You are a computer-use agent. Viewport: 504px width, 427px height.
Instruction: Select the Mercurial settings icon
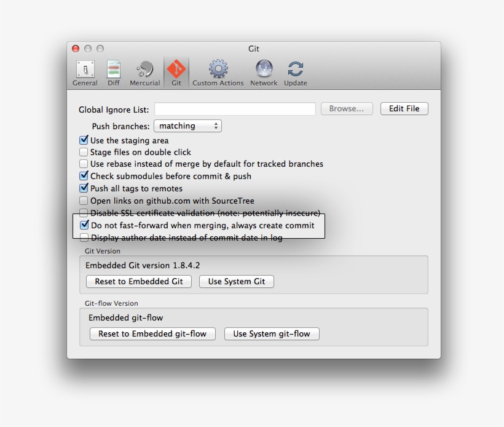click(x=145, y=71)
